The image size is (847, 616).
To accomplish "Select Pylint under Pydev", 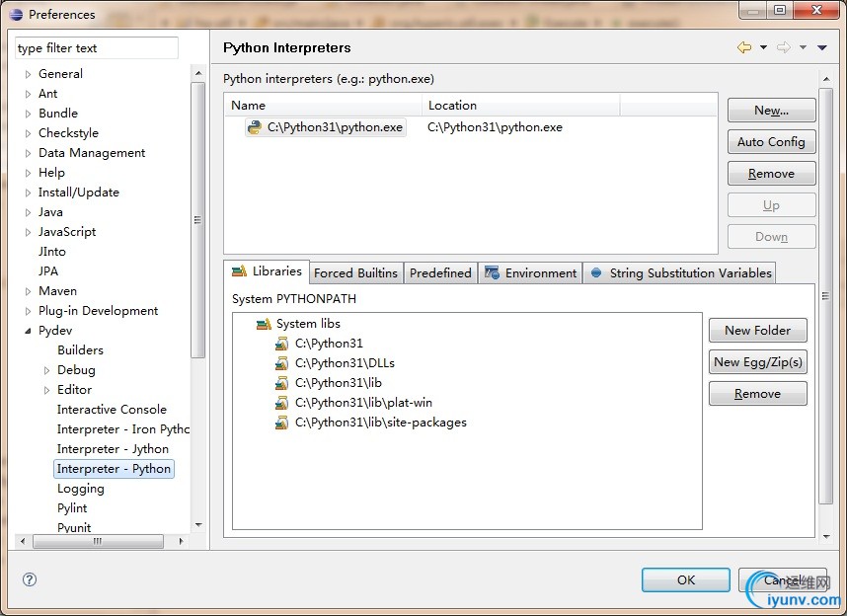I will click(x=72, y=508).
